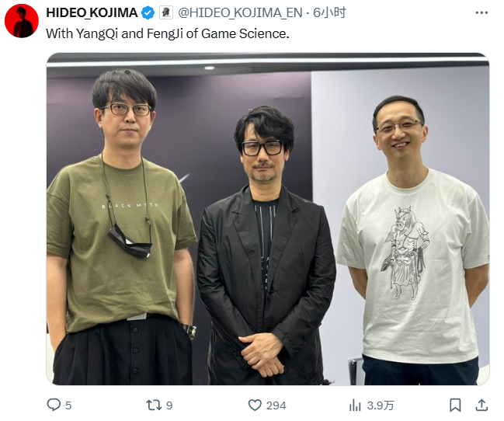Open the 6小时 timestamp link
This screenshot has width=504, height=421.
329,13
